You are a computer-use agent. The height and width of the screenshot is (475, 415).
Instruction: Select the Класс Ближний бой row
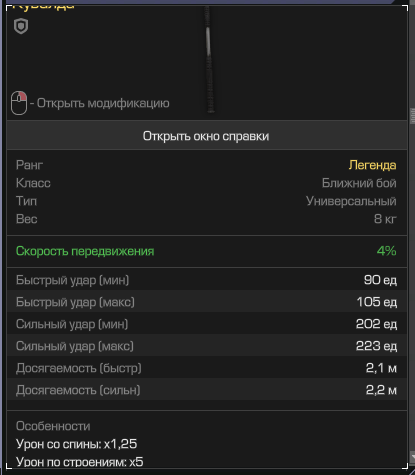point(206,183)
